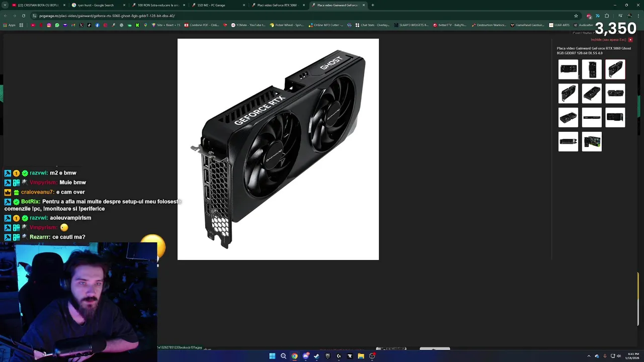Open the 'Picker Wheel - Spin...' bookmark
Image resolution: width=644 pixels, height=362 pixels.
(287, 25)
